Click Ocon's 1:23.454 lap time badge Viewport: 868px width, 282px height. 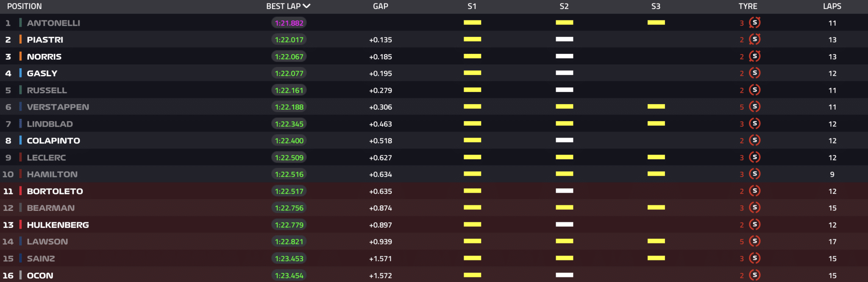pos(289,276)
